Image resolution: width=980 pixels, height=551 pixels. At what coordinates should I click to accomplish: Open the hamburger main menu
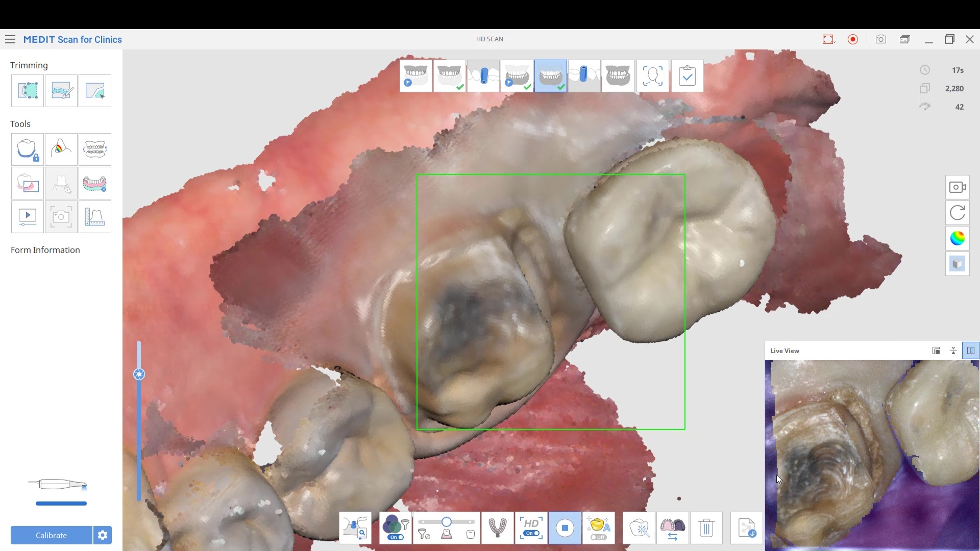coord(10,39)
